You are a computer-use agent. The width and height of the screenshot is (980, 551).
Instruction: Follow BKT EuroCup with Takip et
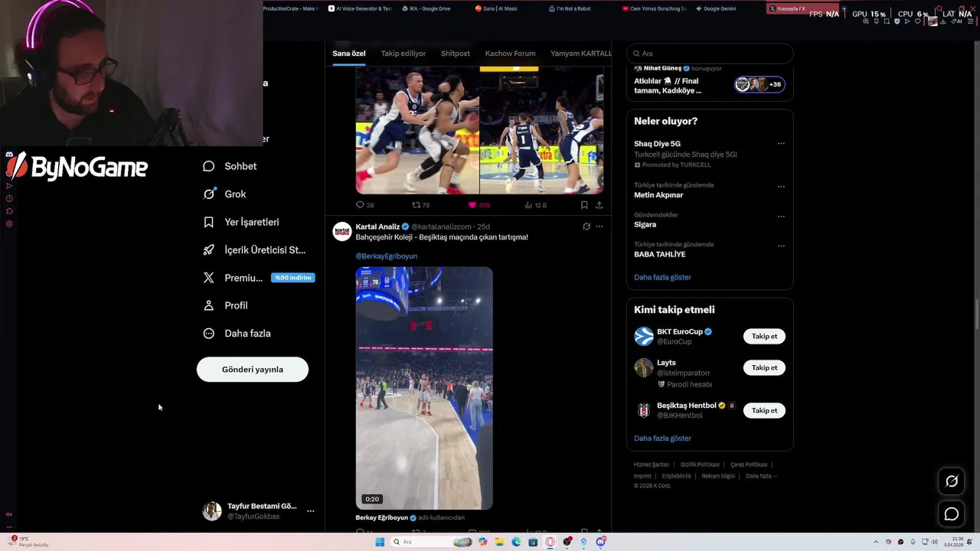[764, 336]
